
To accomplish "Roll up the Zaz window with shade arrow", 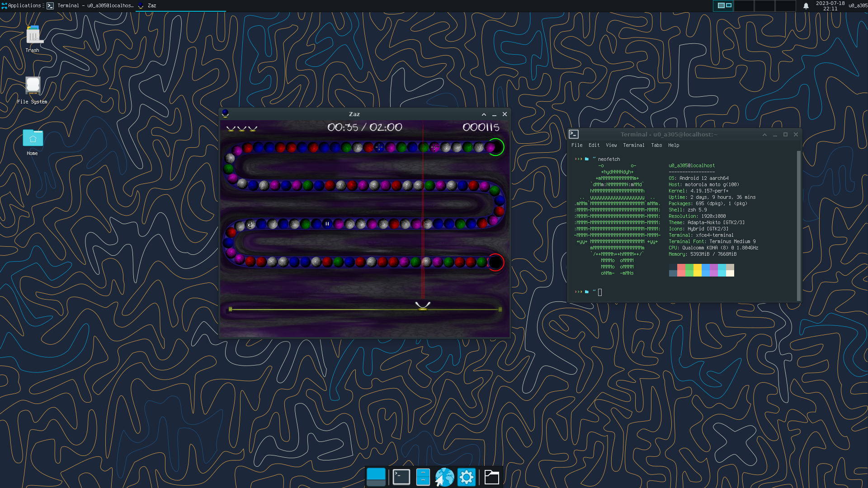I will point(484,114).
